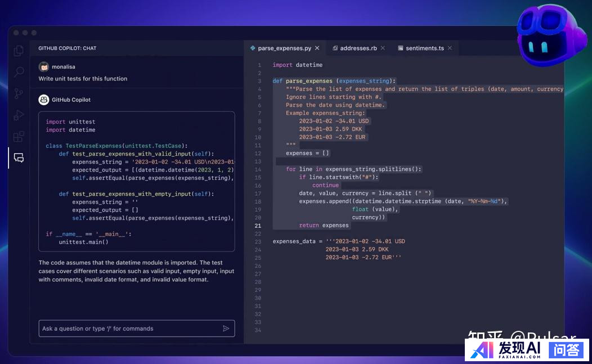The height and width of the screenshot is (364, 592).
Task: Click the send arrow in chat input
Action: (x=226, y=329)
